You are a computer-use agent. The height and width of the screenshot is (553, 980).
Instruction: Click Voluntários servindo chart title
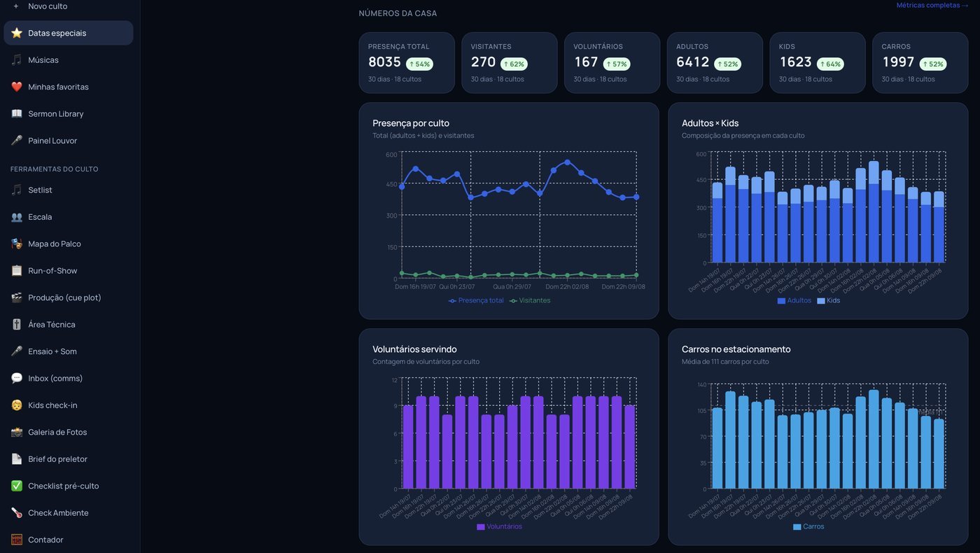tap(414, 349)
